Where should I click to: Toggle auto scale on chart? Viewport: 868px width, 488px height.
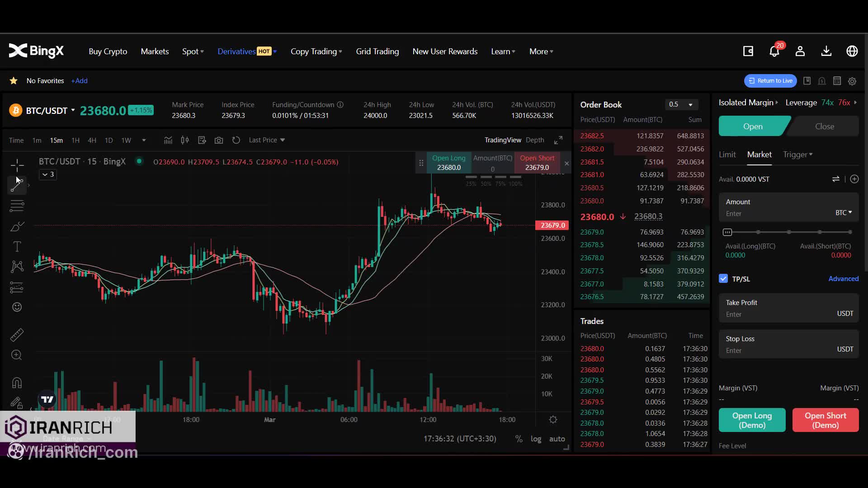(x=557, y=439)
